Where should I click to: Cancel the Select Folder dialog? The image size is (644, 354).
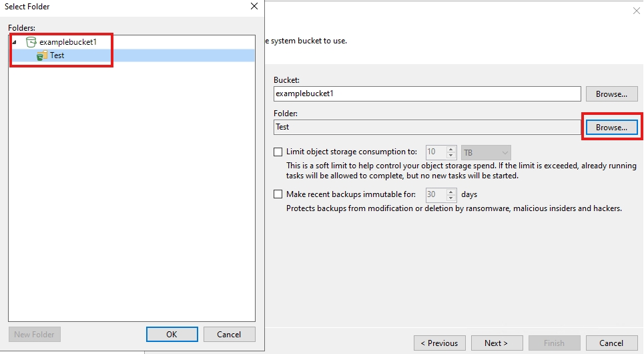(229, 334)
